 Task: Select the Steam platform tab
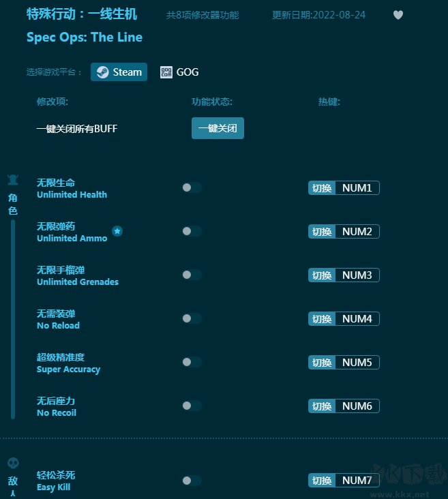(119, 72)
